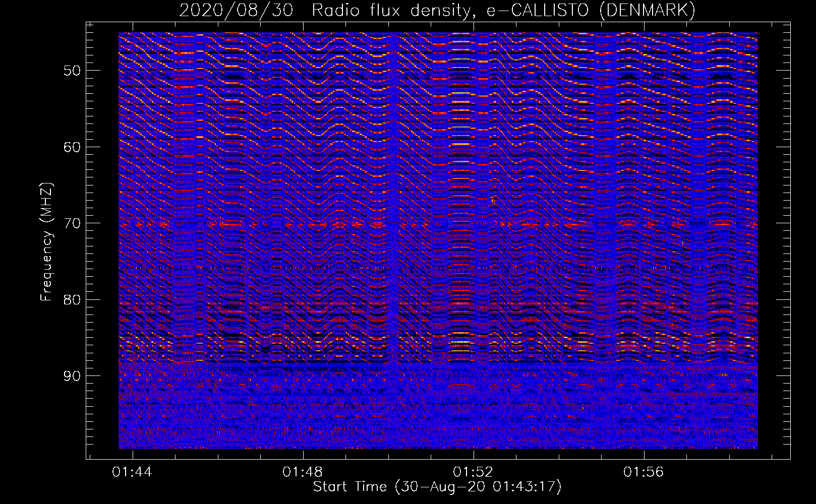Click the 01:52 time tick label
The height and width of the screenshot is (504, 816).
pos(473,472)
